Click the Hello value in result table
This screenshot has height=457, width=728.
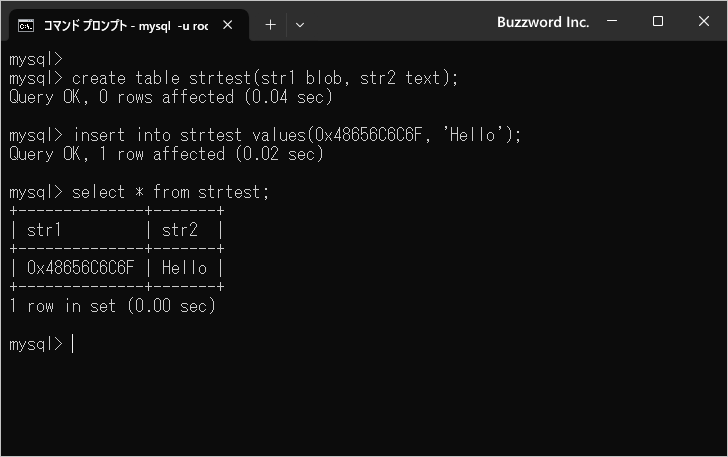(184, 268)
